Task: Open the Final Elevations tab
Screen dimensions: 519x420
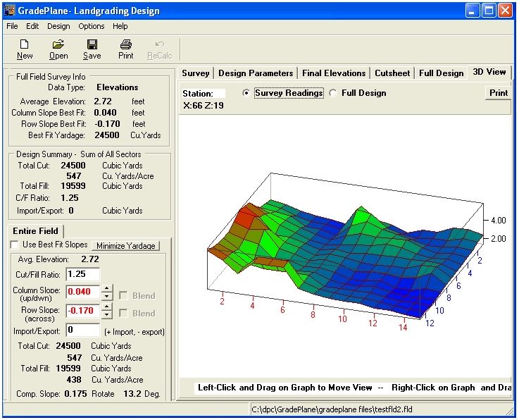Action: tap(334, 73)
